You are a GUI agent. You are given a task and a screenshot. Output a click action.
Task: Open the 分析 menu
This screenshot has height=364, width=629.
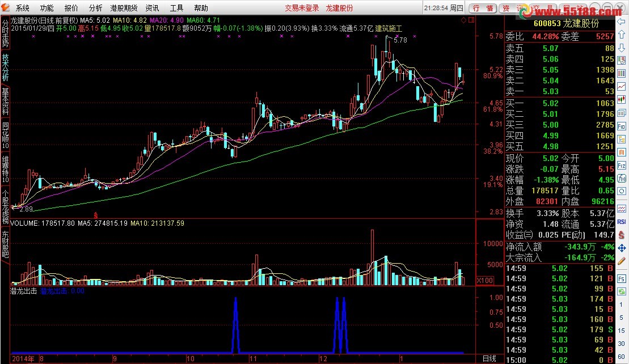pos(95,8)
